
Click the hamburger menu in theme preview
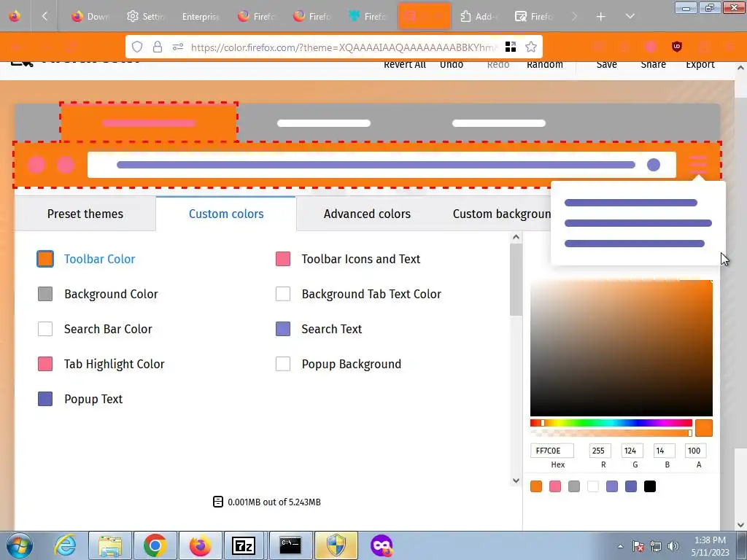point(698,164)
